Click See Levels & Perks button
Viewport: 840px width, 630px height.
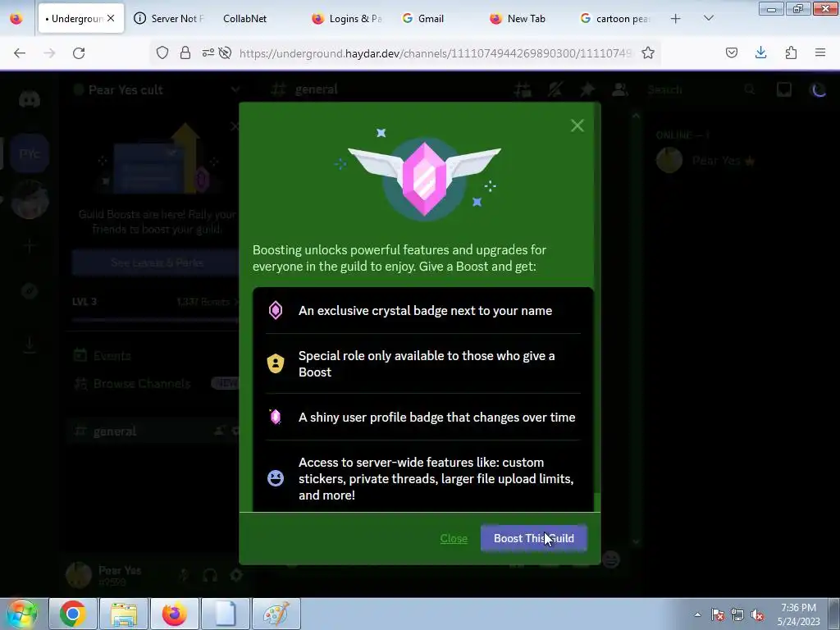pyautogui.click(x=157, y=262)
